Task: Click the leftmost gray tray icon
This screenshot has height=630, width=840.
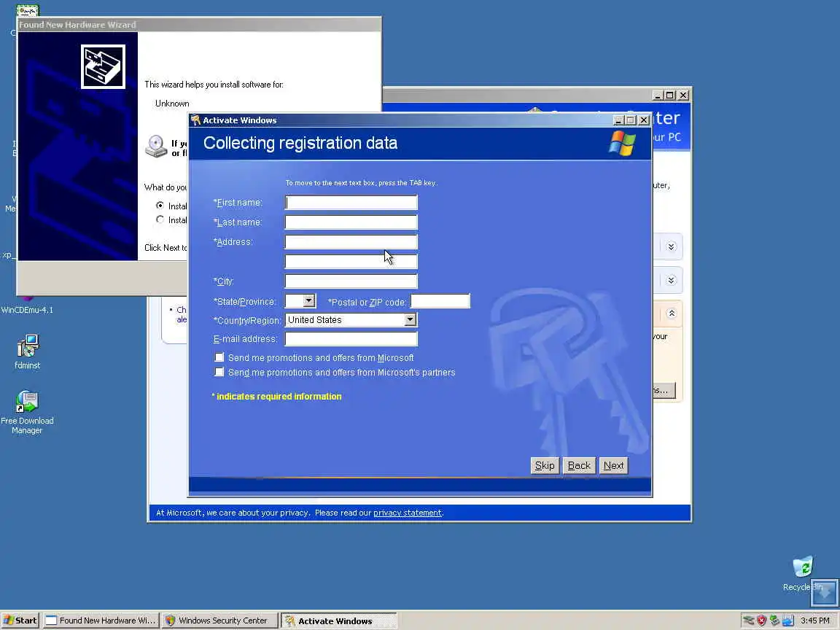Action: coord(749,621)
